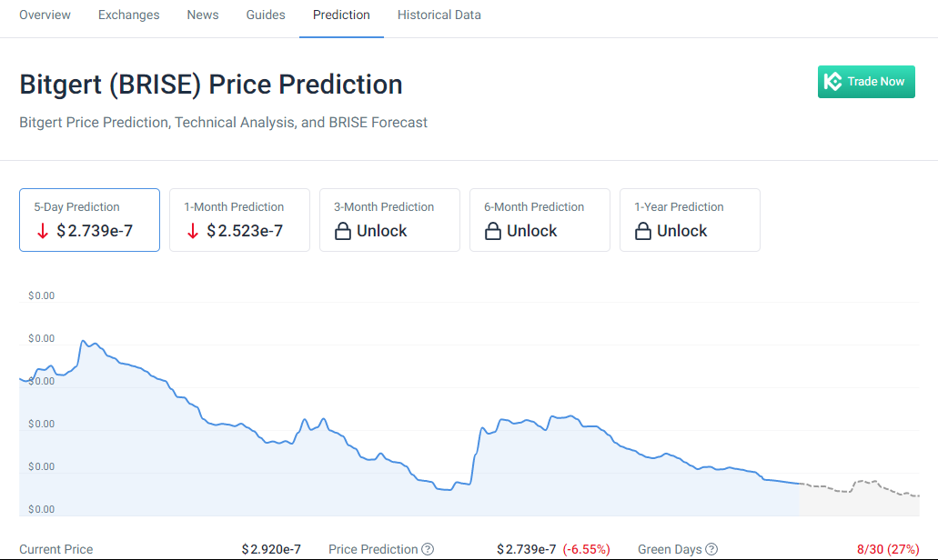
Task: Go to the News tab
Action: (x=203, y=15)
